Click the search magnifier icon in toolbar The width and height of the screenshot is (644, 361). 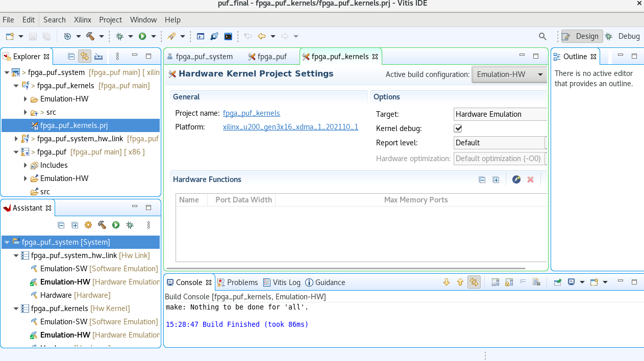click(x=542, y=36)
